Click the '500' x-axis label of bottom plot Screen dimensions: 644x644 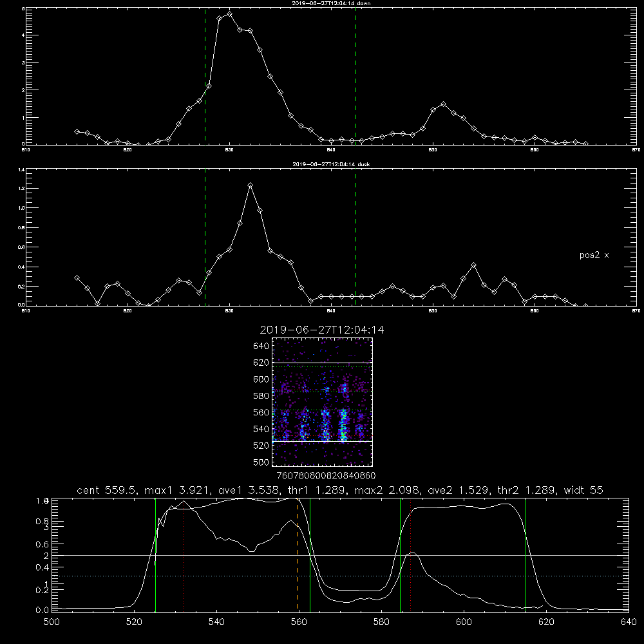click(x=52, y=622)
